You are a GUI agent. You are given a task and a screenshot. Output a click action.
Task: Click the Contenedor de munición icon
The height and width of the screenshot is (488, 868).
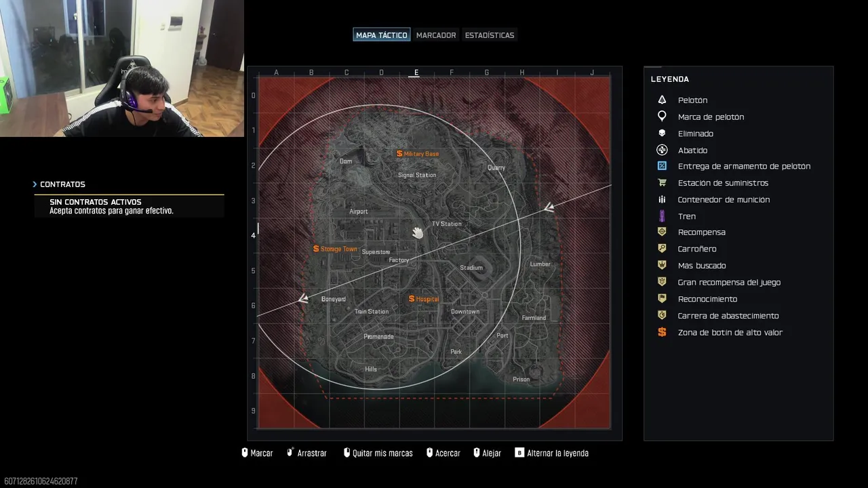[663, 199]
